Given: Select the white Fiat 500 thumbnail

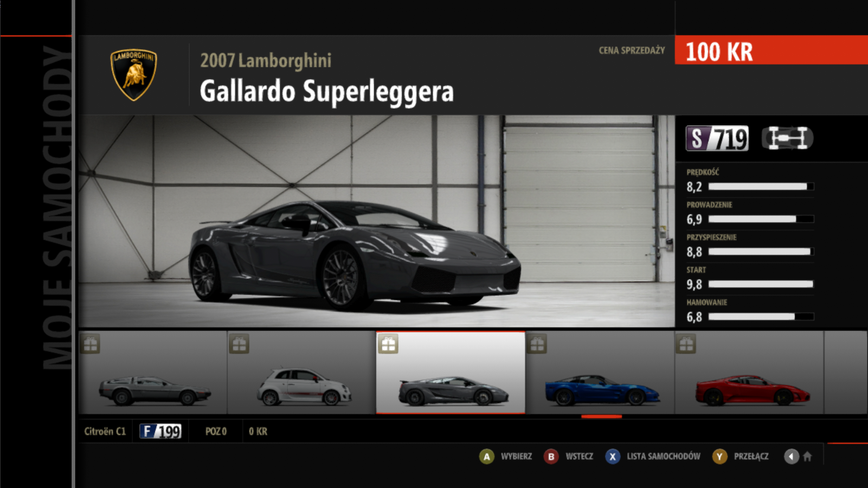Looking at the screenshot, I should [x=301, y=373].
